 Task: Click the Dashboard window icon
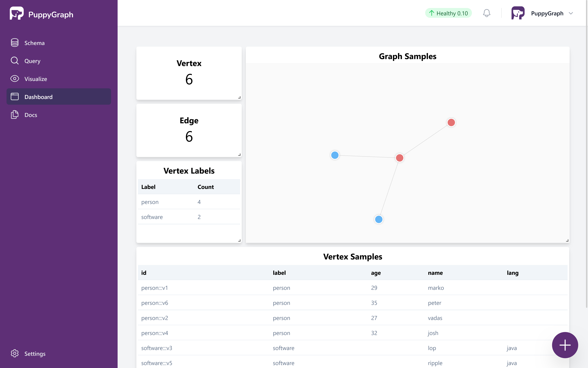[x=15, y=97]
